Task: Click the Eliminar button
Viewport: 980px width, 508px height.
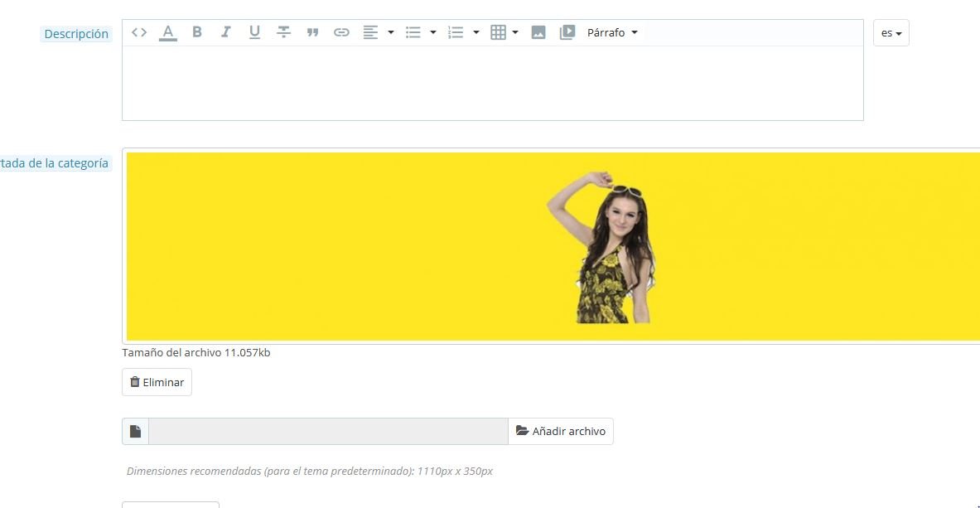Action: tap(157, 382)
